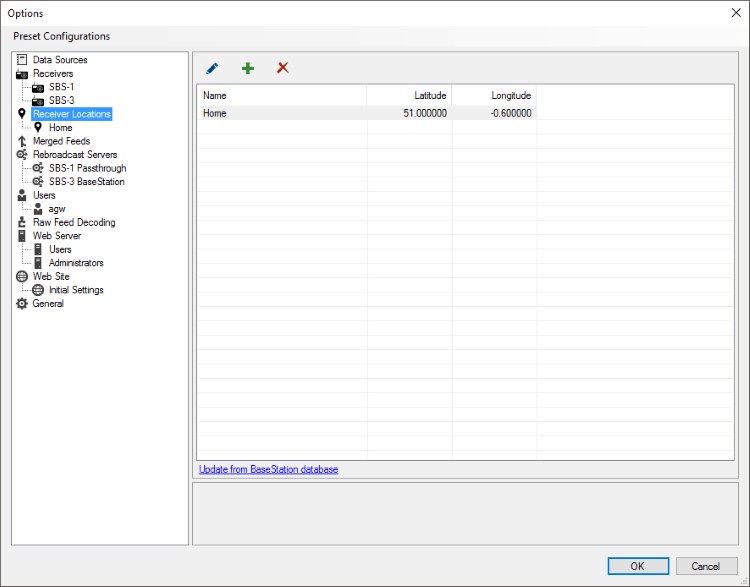The height and width of the screenshot is (587, 750).
Task: Select user agw in tree
Action: pos(57,209)
